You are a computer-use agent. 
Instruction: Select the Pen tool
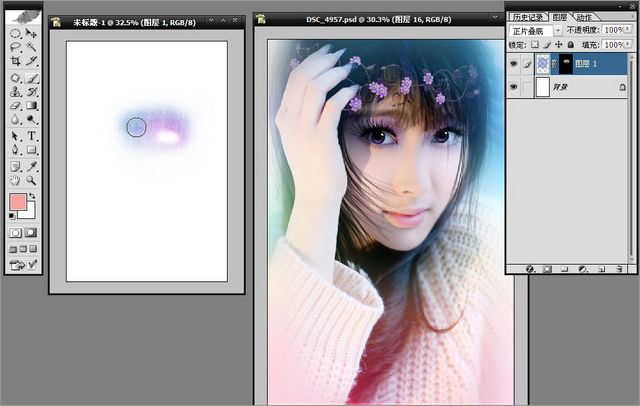click(x=15, y=150)
